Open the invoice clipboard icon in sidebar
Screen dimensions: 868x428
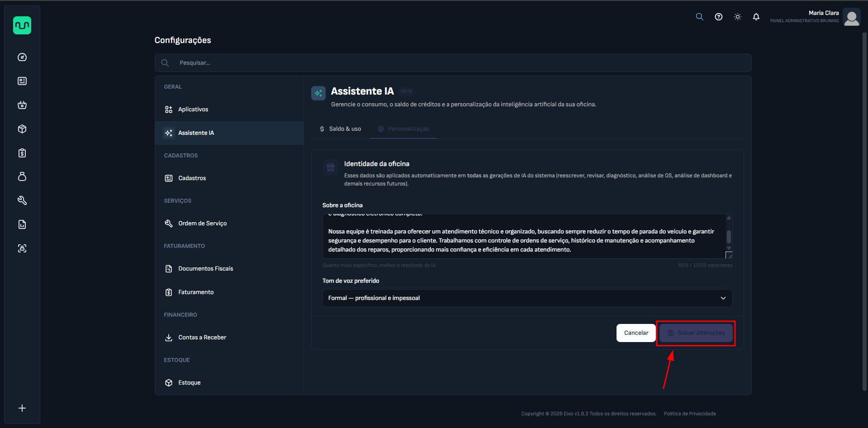(x=22, y=153)
